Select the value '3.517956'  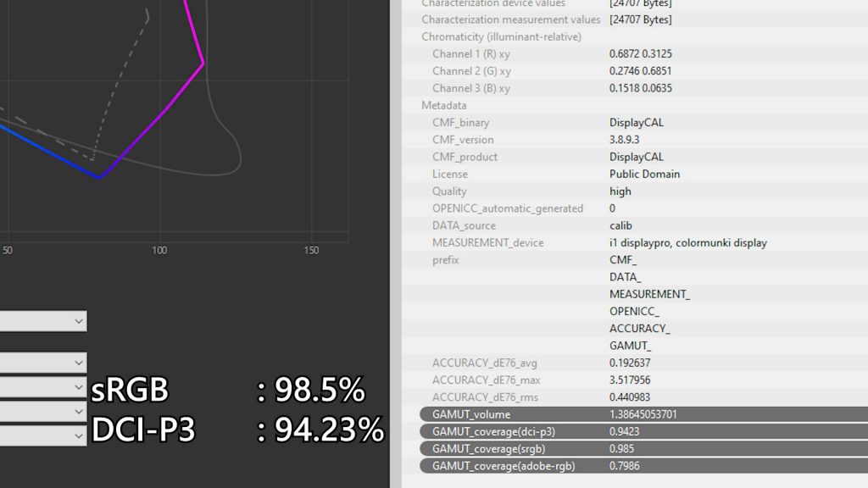click(630, 380)
